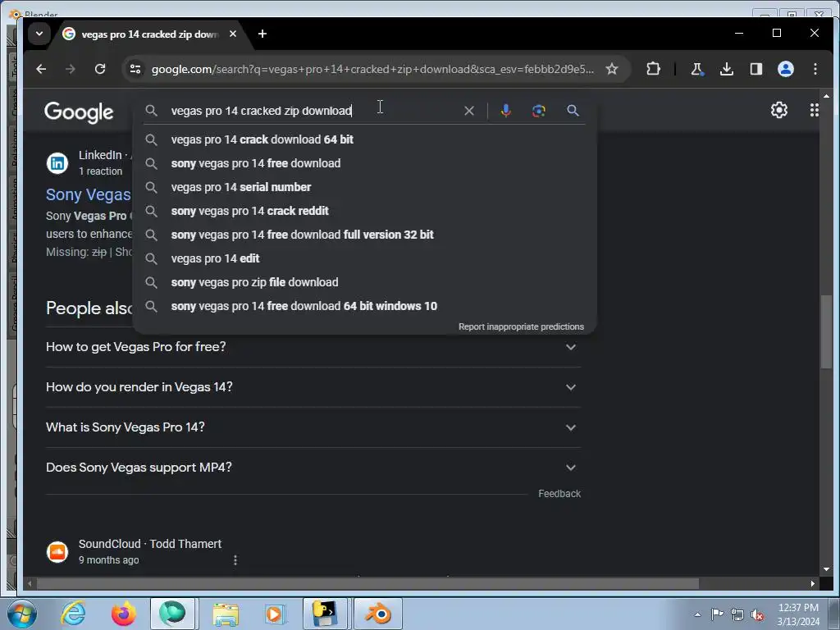
Task: Click the vertical page scrollbar thumb
Action: click(826, 331)
